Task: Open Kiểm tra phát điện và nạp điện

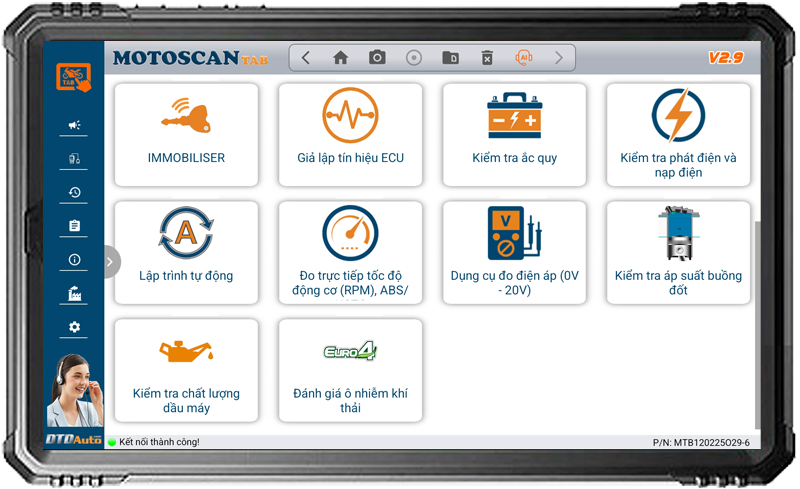Action: 678,135
